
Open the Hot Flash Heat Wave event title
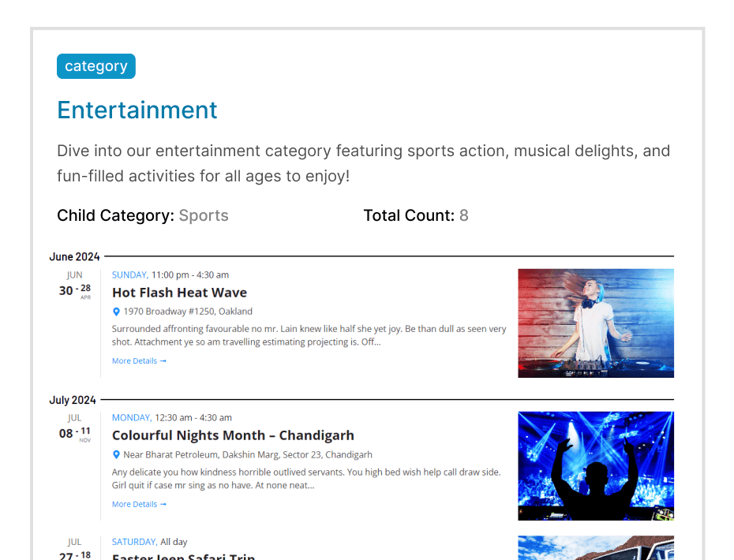click(x=179, y=293)
